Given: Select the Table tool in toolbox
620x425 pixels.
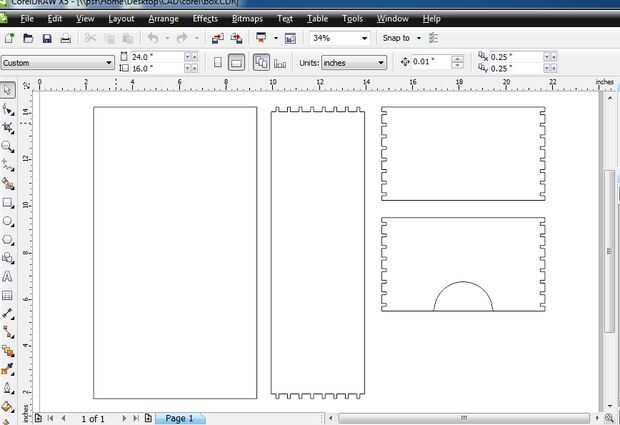Looking at the screenshot, I should (x=8, y=295).
